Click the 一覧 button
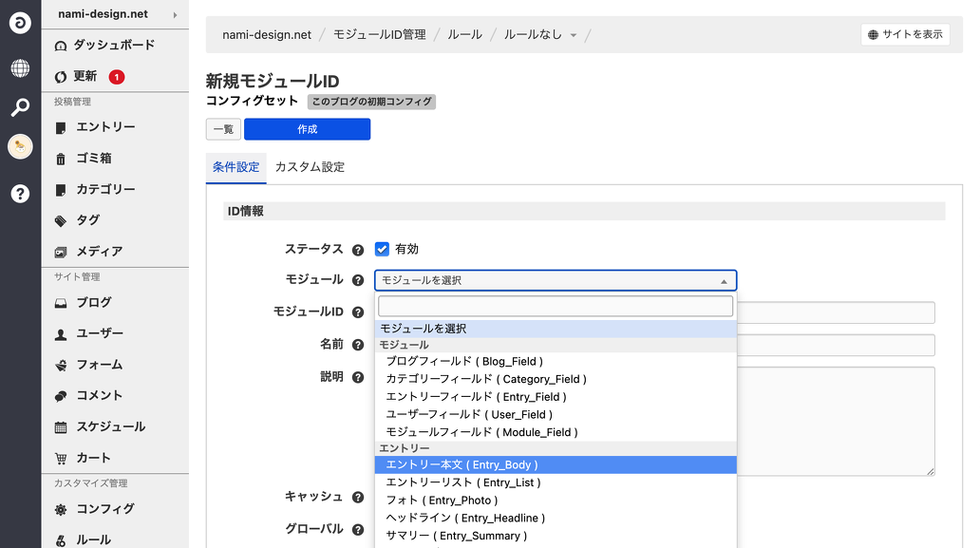The image size is (980, 548). pos(223,129)
